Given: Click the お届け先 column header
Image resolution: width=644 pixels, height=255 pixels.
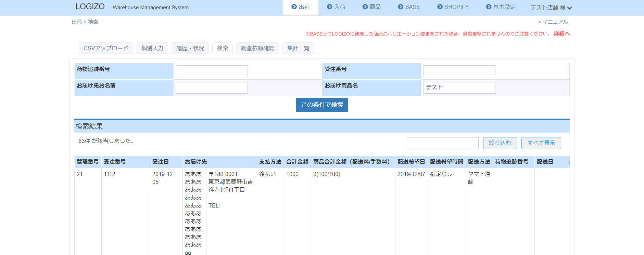Looking at the screenshot, I should point(220,162).
